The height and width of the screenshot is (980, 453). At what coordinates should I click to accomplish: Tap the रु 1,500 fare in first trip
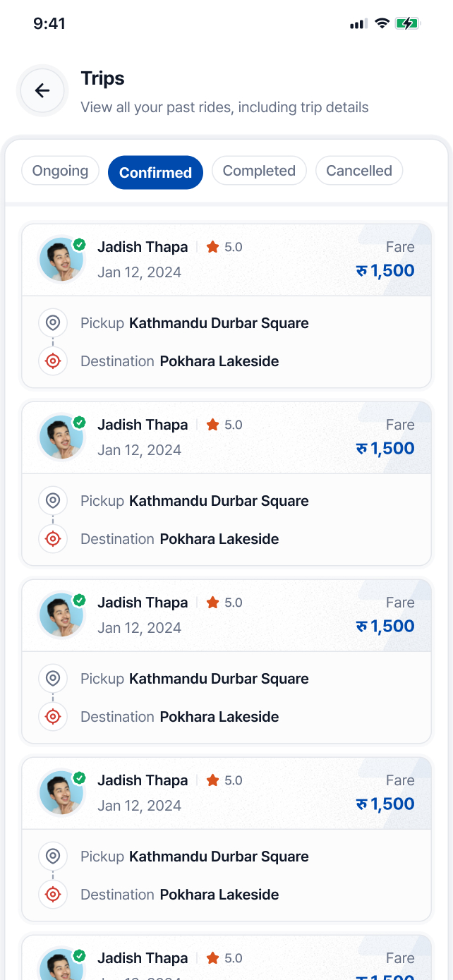coord(385,270)
